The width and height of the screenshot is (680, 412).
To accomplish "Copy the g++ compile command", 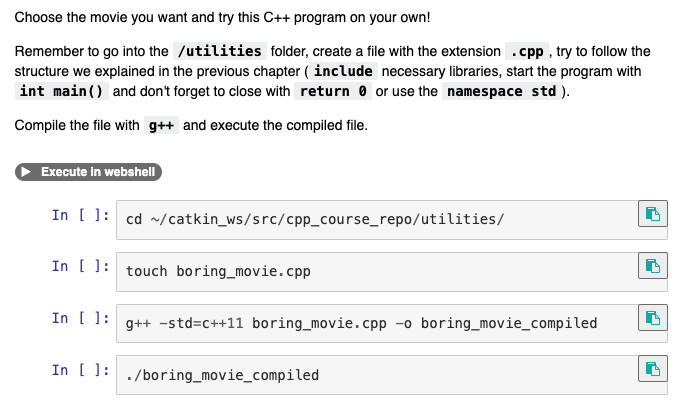I will pos(652,317).
